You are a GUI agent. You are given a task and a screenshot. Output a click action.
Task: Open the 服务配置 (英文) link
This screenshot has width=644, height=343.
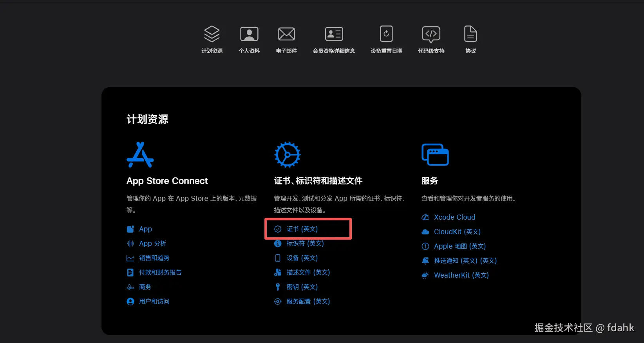pyautogui.click(x=308, y=301)
